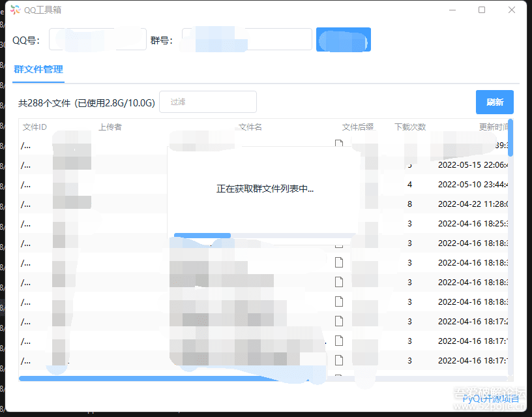Viewport: 532px width, 417px height.
Task: Sort by the 上传者 column header
Action: click(x=110, y=127)
